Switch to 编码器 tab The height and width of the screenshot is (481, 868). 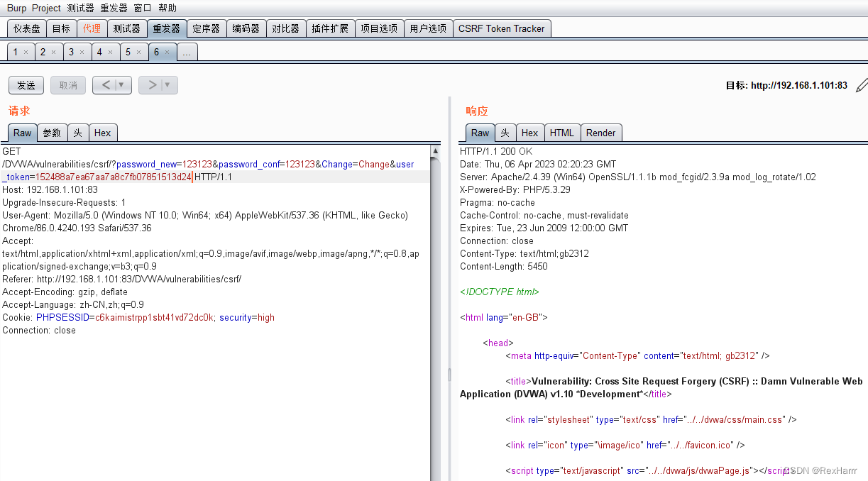246,28
